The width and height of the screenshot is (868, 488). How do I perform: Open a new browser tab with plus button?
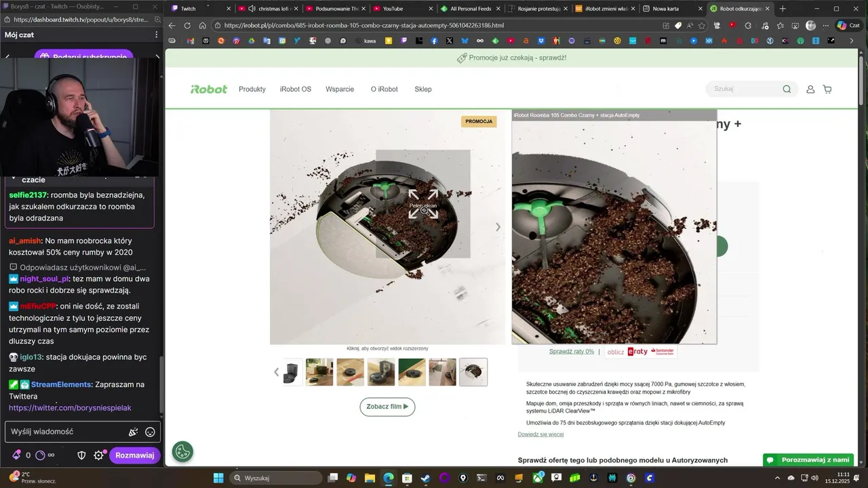click(x=783, y=9)
